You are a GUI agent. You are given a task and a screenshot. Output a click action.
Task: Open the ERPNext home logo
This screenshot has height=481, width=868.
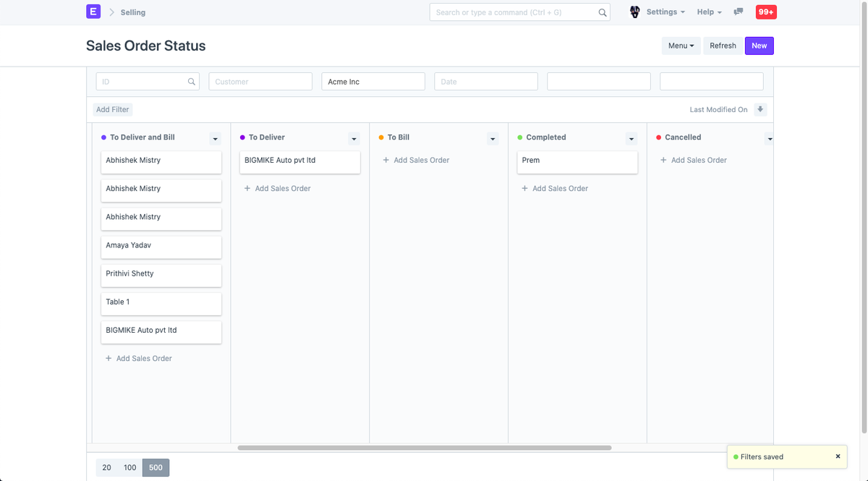click(93, 12)
